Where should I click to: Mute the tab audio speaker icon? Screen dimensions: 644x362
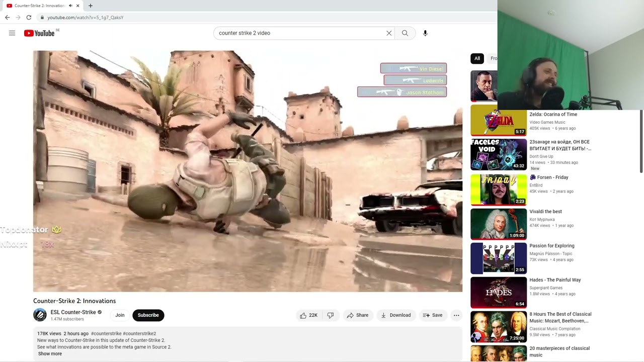click(70, 6)
